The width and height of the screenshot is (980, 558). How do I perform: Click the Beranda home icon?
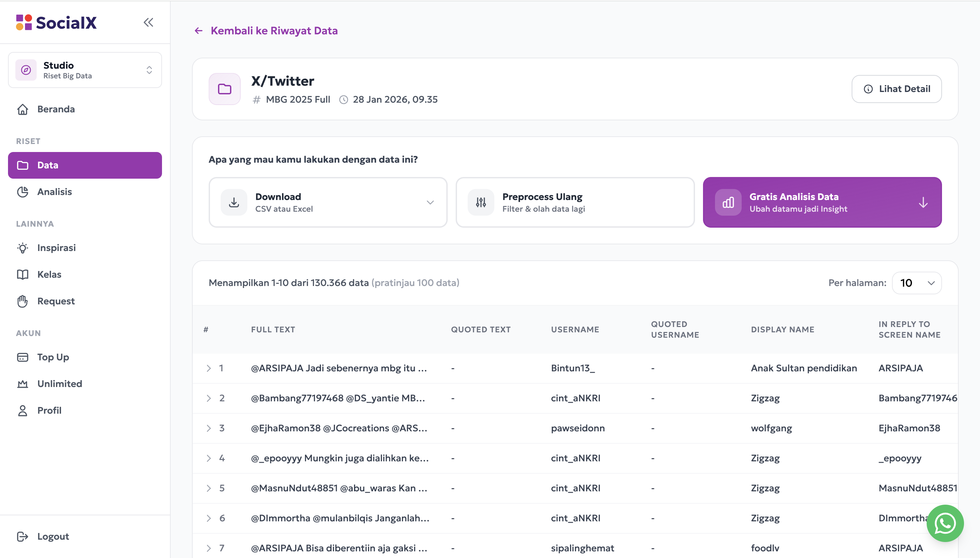pos(23,109)
